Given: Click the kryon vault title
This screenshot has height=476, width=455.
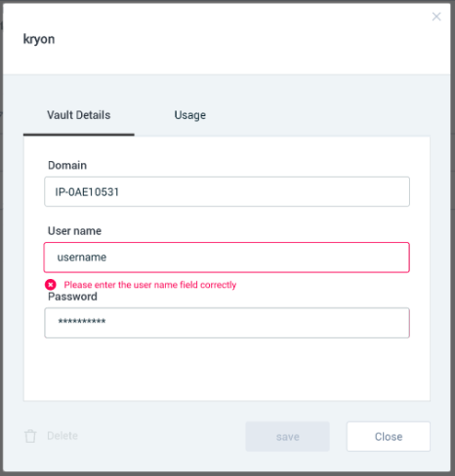Looking at the screenshot, I should pos(39,39).
